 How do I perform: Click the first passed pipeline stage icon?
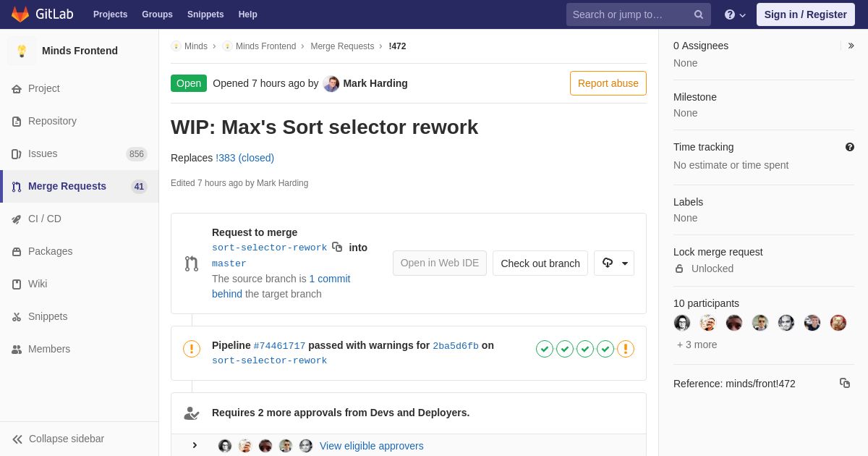pyautogui.click(x=545, y=350)
